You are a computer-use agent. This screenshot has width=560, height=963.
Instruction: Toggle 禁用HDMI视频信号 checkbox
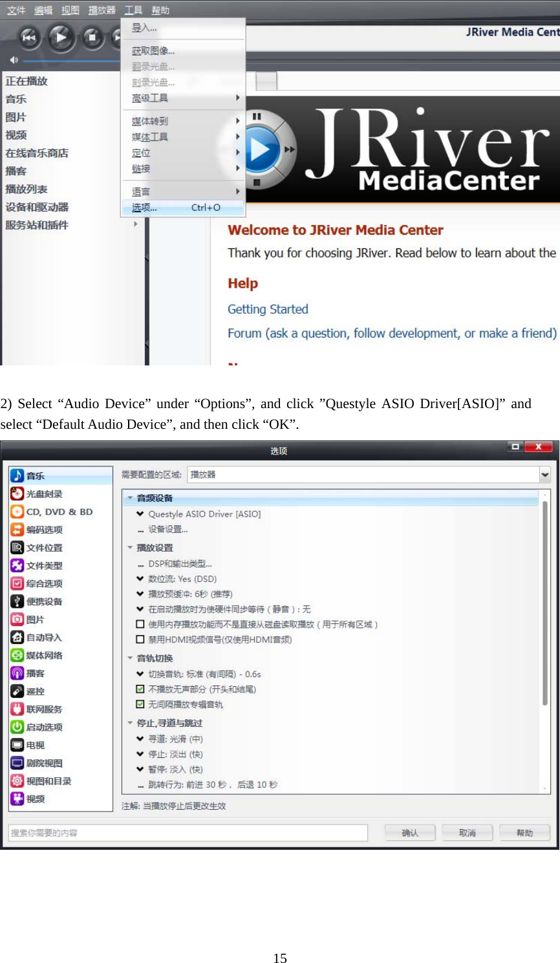[140, 640]
